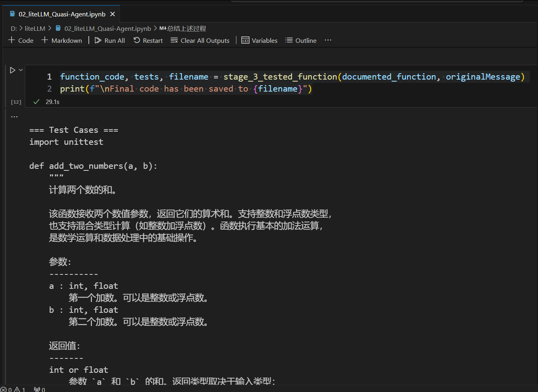Place cursor on function_code variable
538x392 pixels.
click(x=92, y=76)
